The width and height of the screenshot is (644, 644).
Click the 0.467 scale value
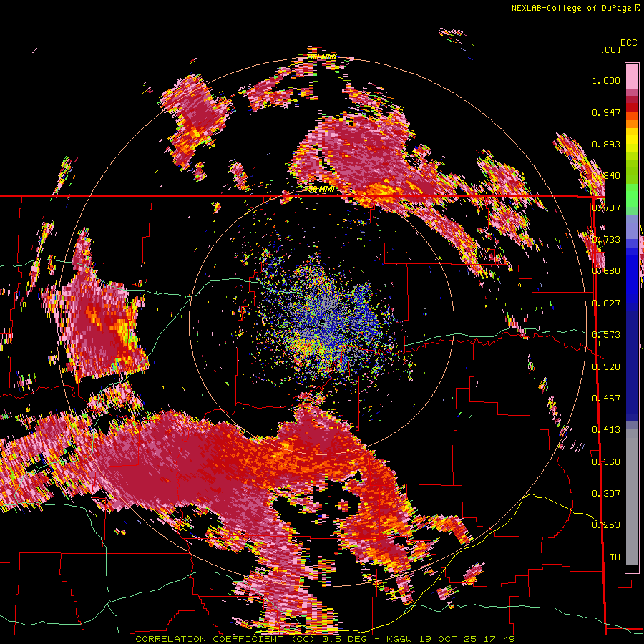click(606, 399)
